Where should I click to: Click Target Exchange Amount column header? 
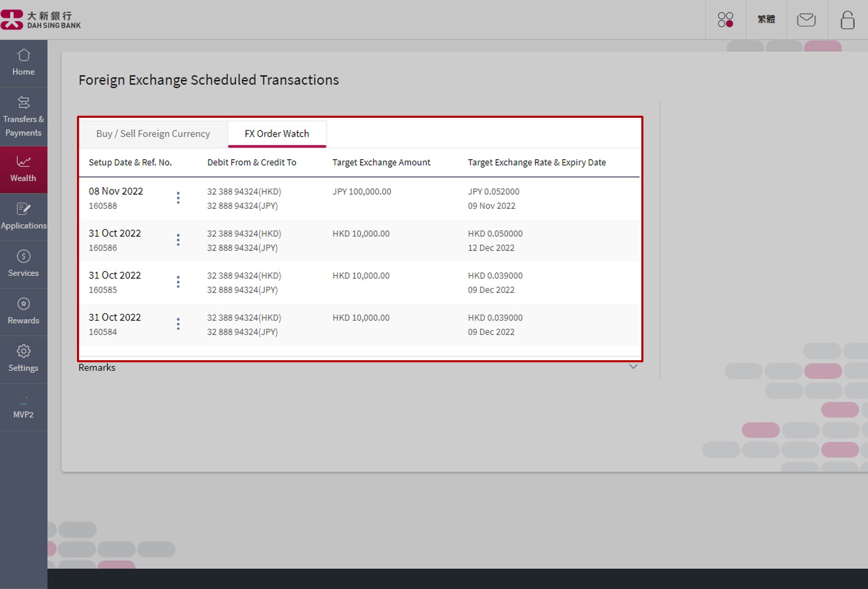pyautogui.click(x=381, y=162)
